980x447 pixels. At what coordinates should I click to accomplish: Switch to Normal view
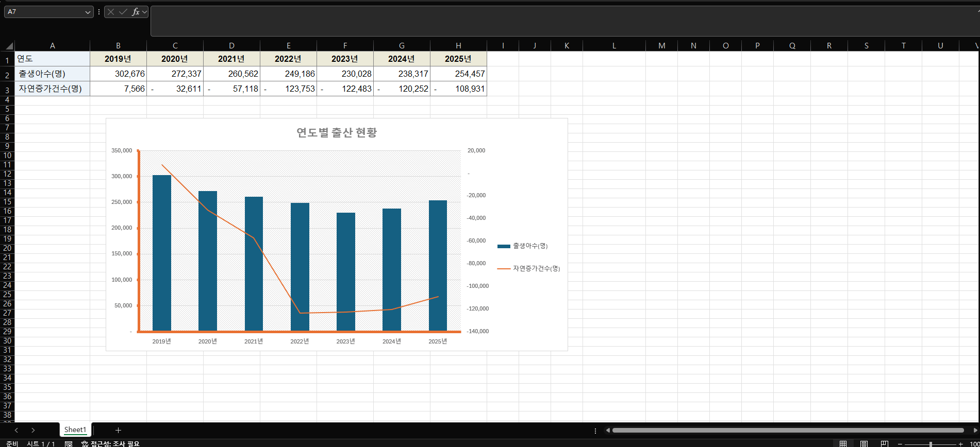click(843, 443)
